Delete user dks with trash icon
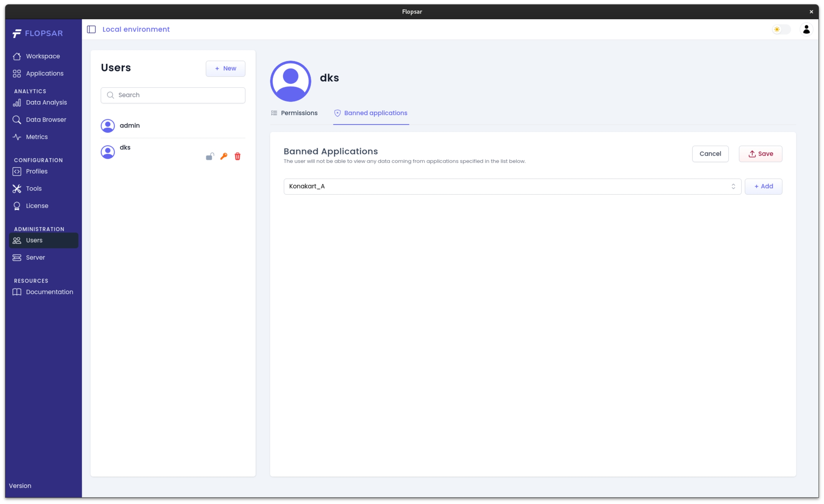The height and width of the screenshot is (504, 824). click(x=237, y=156)
